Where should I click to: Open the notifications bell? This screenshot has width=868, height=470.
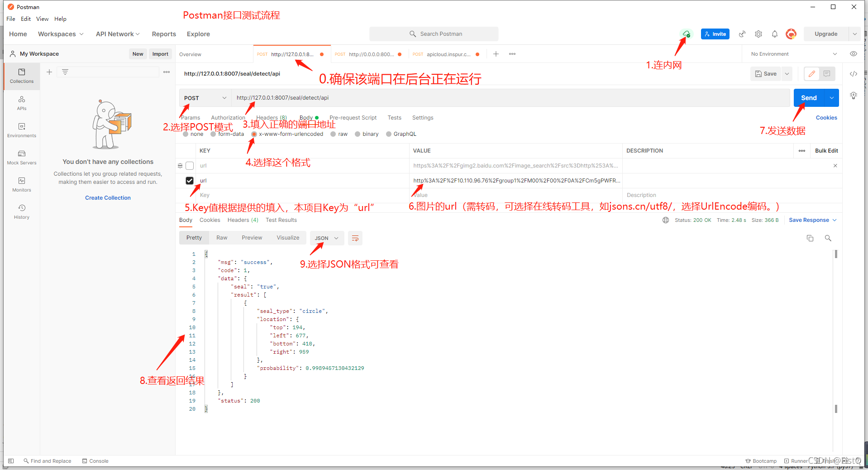point(775,34)
